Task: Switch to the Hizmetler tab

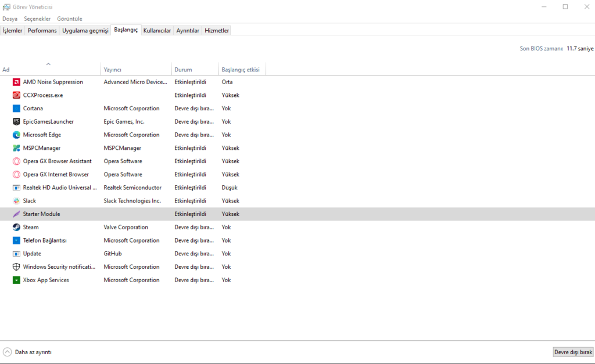Action: click(x=217, y=31)
